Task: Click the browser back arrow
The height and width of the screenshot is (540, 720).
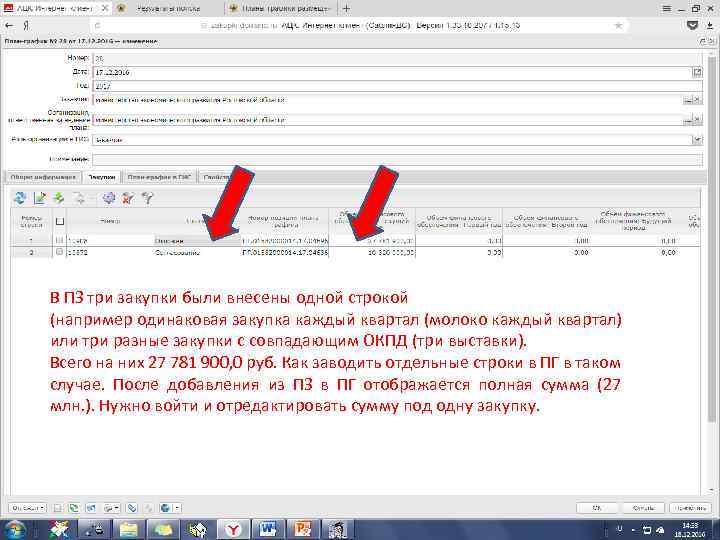Action: click(x=9, y=26)
